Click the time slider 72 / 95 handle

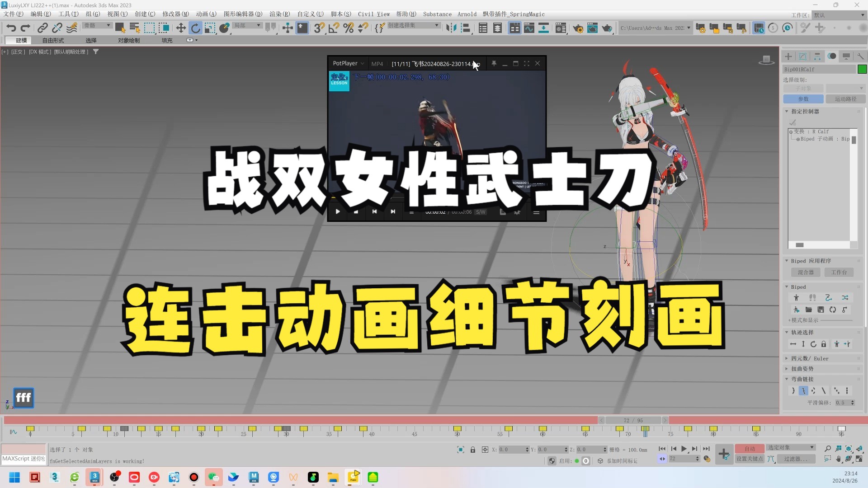[633, 420]
